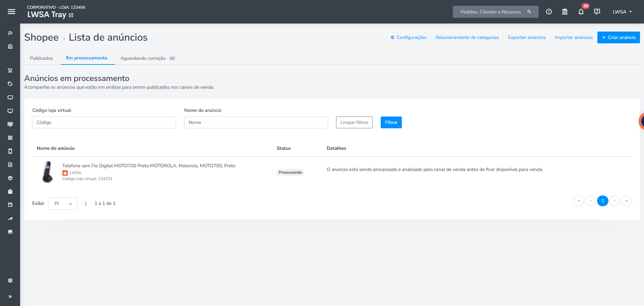
Task: Open LWSA Tray store external link icon
Action: click(71, 15)
